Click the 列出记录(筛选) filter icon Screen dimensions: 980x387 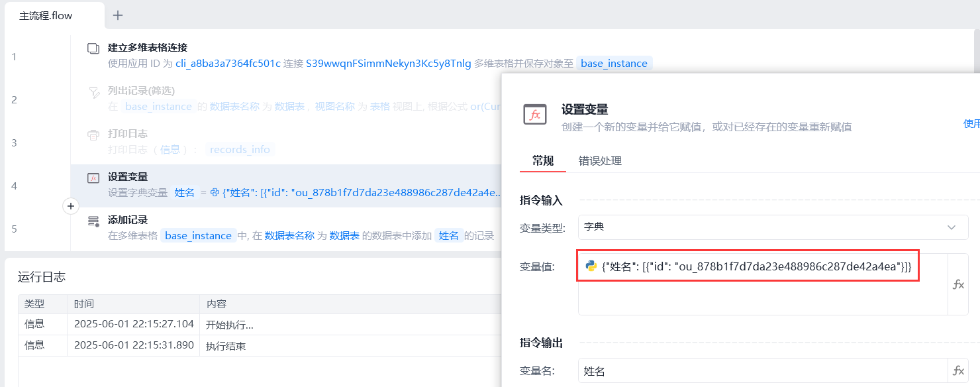click(93, 91)
